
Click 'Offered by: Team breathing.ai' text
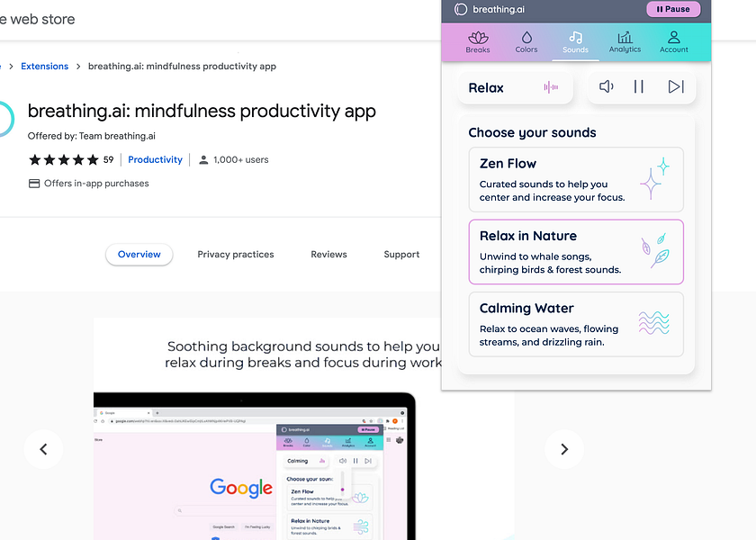pos(92,136)
